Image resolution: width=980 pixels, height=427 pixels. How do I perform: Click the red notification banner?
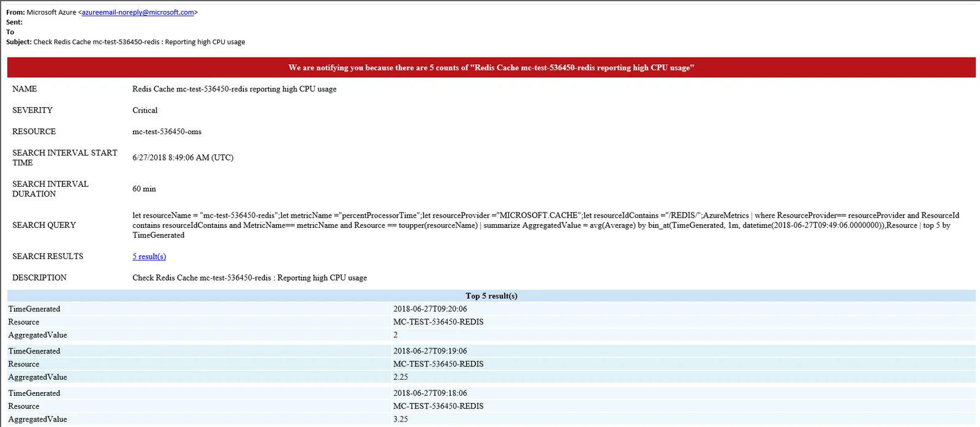[491, 67]
